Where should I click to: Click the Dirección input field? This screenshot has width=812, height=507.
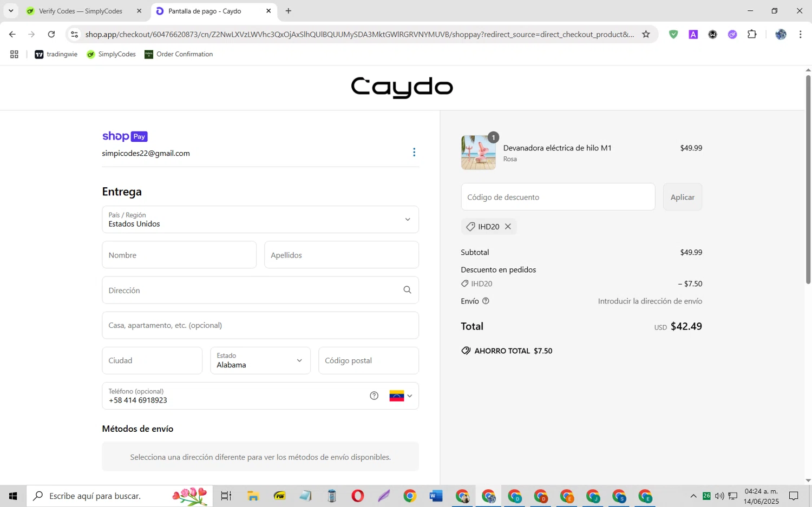[x=260, y=290]
